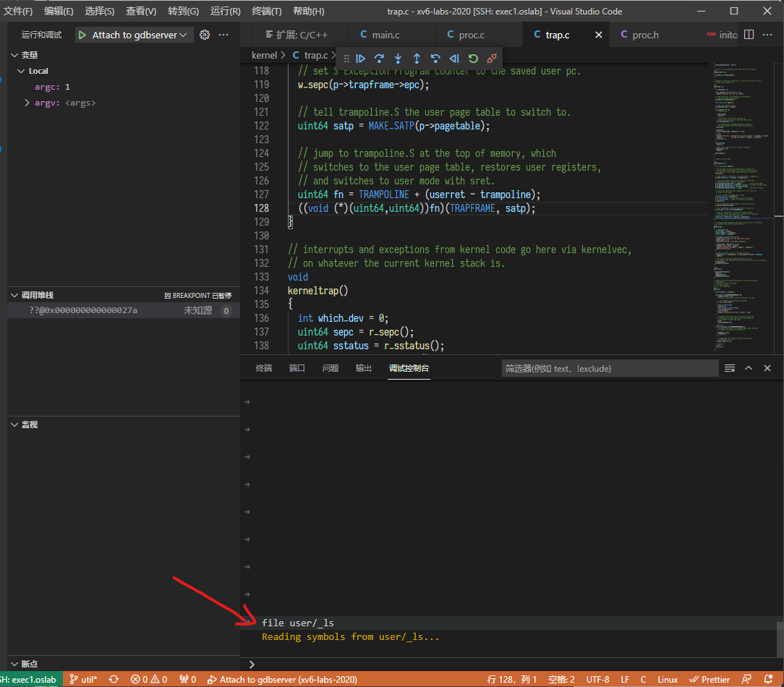This screenshot has height=687, width=784.
Task: Grab the debug toolbar drag handle
Action: (346, 59)
